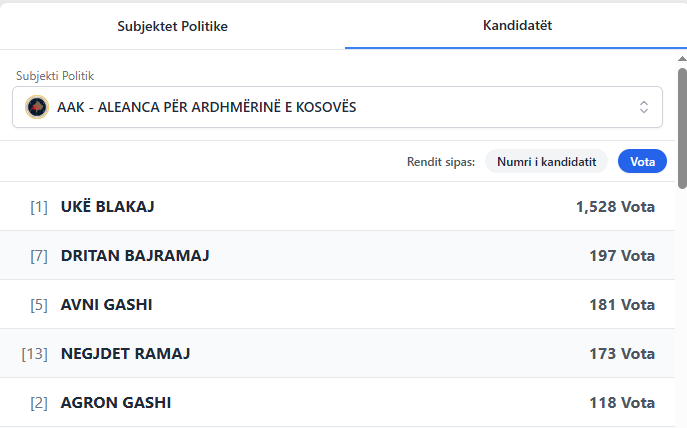Open Avni Gashi candidate entry
The height and width of the screenshot is (428, 687).
(107, 305)
